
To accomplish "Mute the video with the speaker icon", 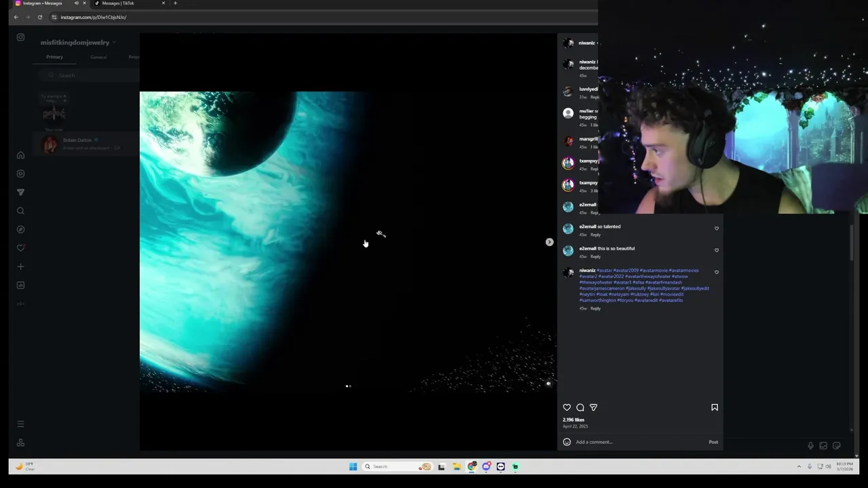I will (549, 384).
